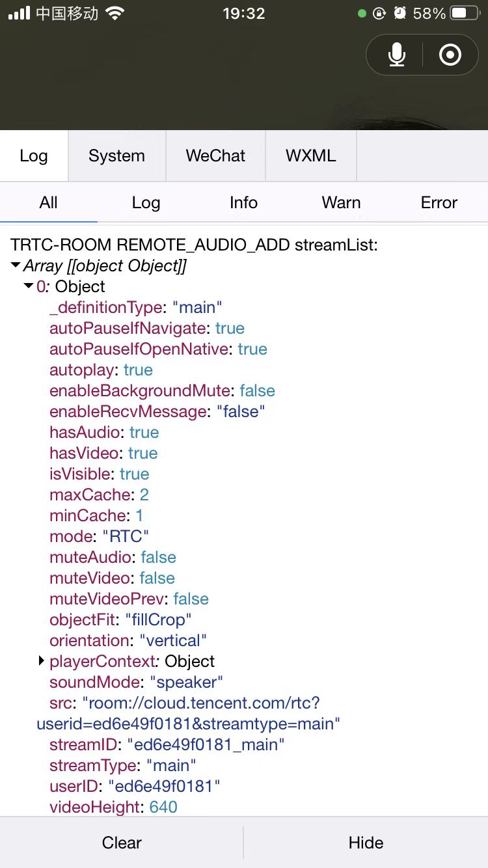
Task: Switch to the System tab
Action: (117, 156)
